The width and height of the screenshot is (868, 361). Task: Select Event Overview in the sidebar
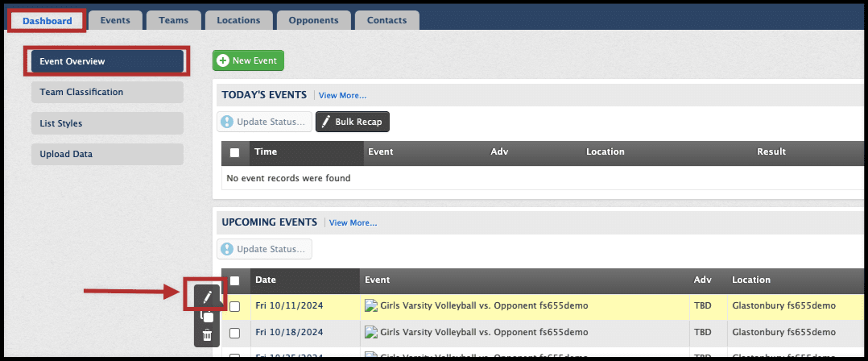pyautogui.click(x=107, y=61)
